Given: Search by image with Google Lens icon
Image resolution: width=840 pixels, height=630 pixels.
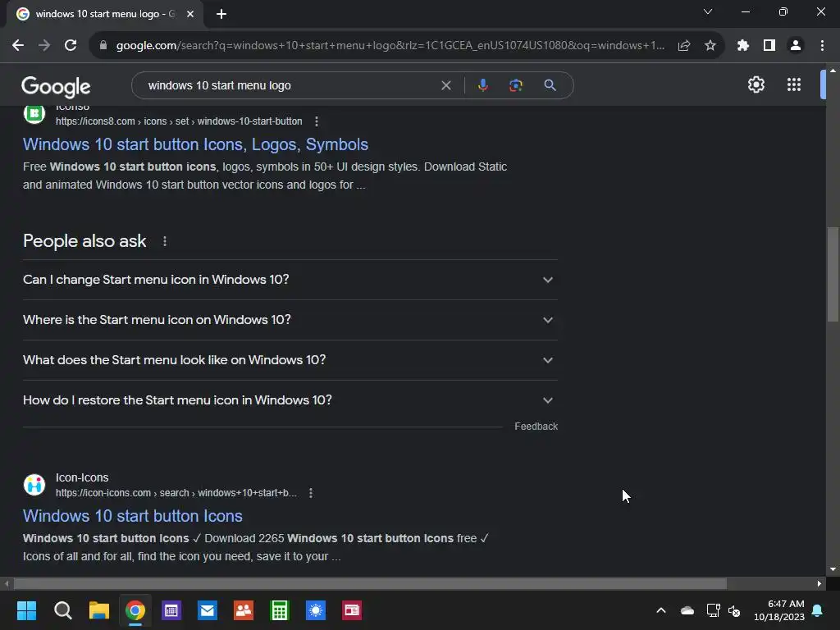Looking at the screenshot, I should (x=516, y=85).
